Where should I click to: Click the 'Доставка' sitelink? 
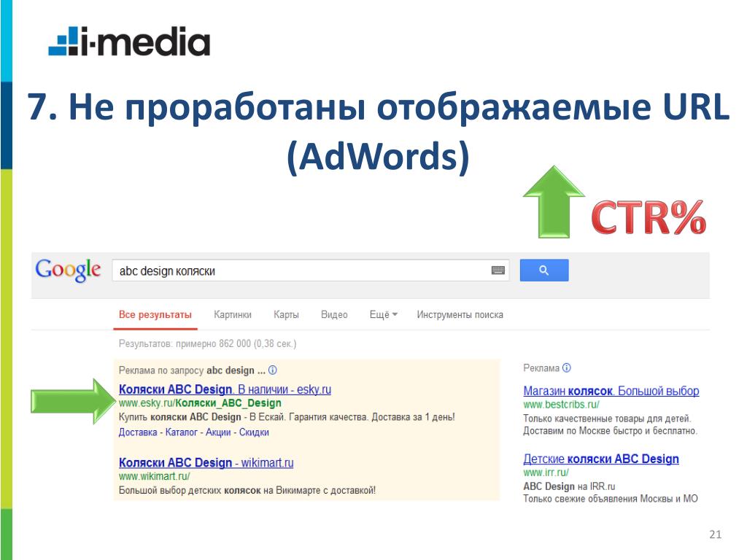tap(138, 432)
